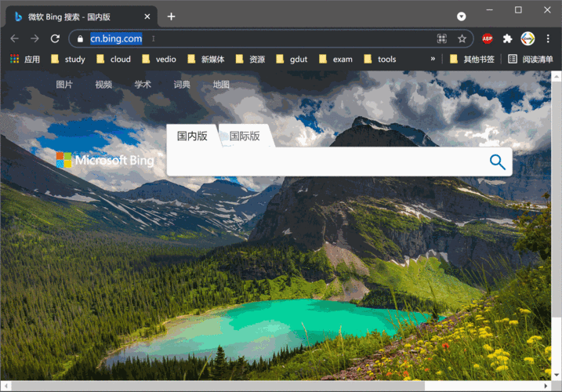Reload the page with the refresh icon
Image resolution: width=562 pixels, height=392 pixels.
tap(55, 38)
